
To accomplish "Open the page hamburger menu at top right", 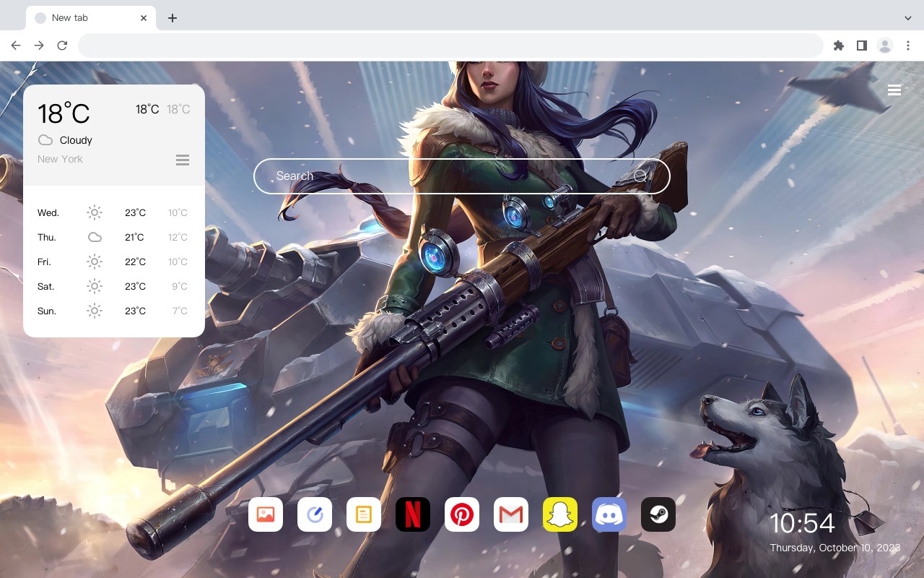I will click(894, 90).
